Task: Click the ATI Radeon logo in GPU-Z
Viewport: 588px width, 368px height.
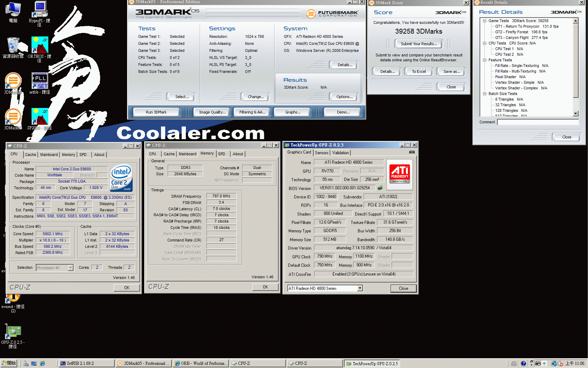Action: pos(400,174)
